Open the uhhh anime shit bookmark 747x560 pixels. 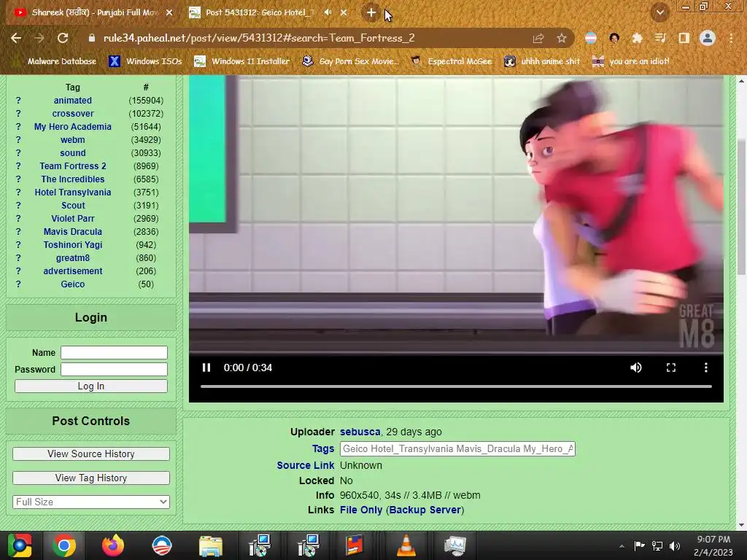pyautogui.click(x=542, y=61)
